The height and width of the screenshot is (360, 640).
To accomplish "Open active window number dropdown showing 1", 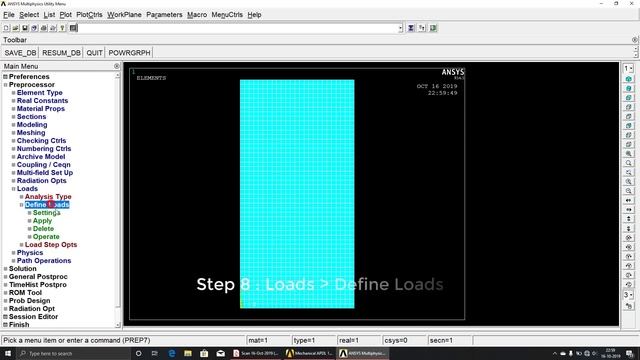I will click(629, 68).
